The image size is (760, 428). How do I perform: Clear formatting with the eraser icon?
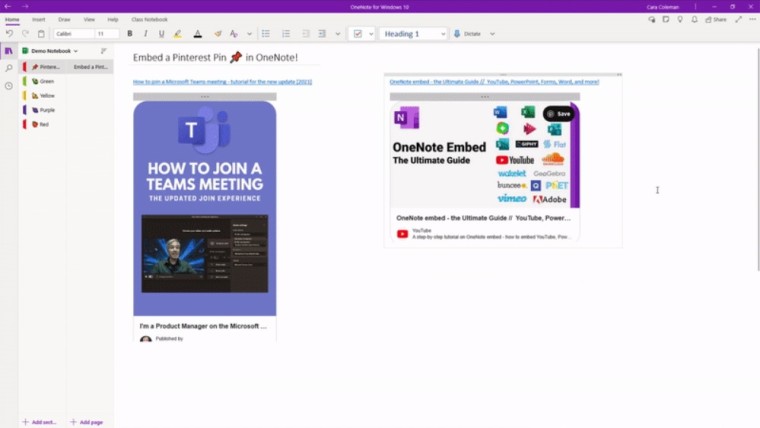(x=218, y=33)
